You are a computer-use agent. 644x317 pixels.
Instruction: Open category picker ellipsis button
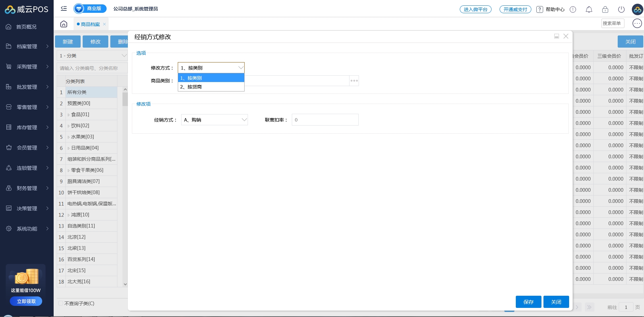click(354, 81)
